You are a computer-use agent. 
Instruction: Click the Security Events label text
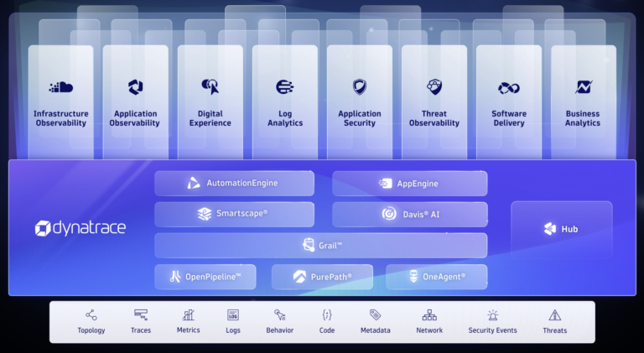[492, 330]
